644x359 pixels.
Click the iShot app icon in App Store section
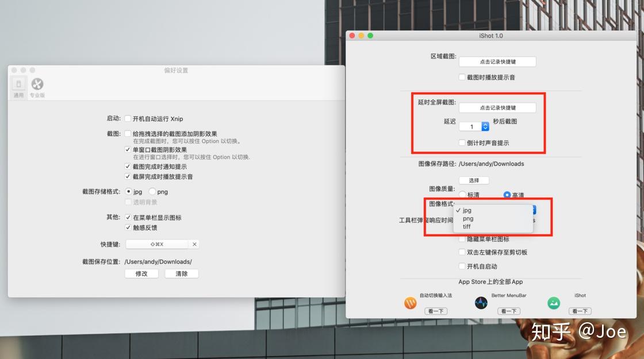553,302
